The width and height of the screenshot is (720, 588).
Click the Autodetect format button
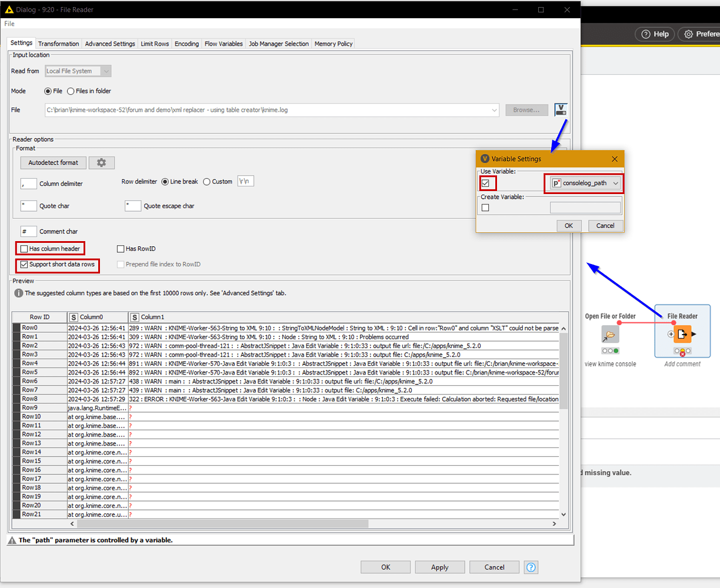tap(53, 163)
